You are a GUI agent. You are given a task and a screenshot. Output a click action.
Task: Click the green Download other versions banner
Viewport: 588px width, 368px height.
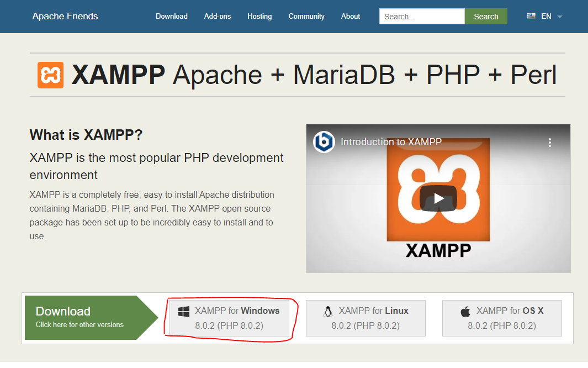(x=92, y=318)
